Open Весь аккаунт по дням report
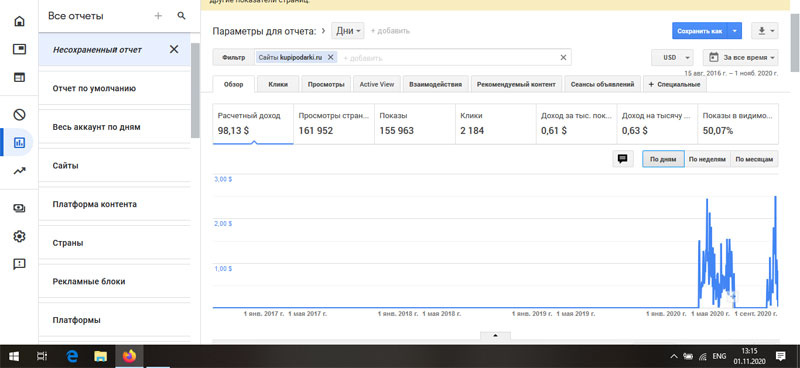This screenshot has width=800, height=368. tap(114, 127)
